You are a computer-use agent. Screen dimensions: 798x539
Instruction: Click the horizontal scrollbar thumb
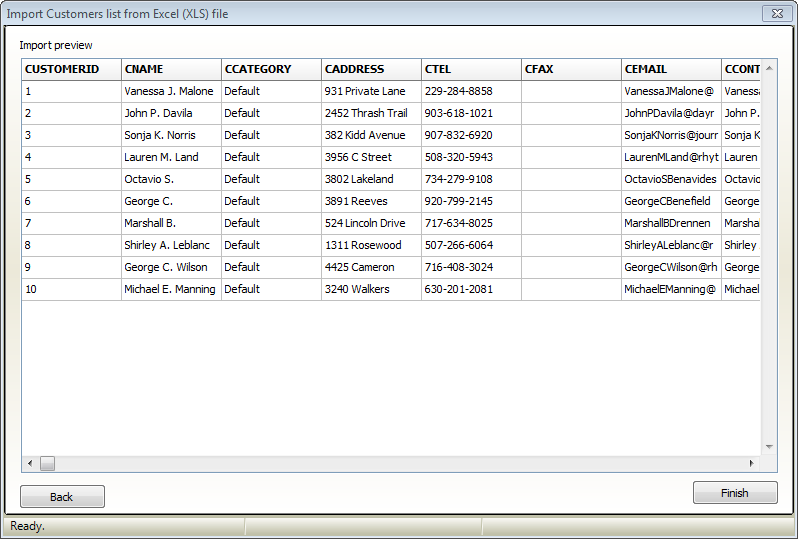[47, 463]
